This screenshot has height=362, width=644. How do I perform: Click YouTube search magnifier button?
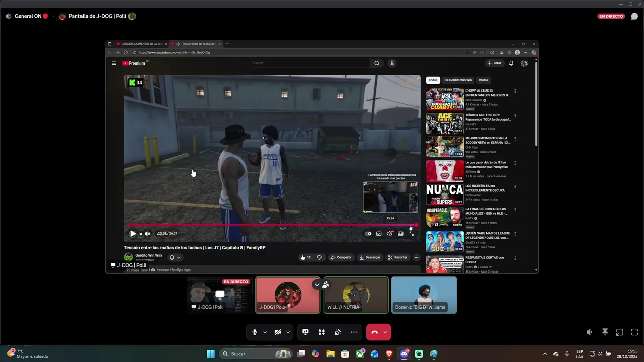(x=377, y=63)
